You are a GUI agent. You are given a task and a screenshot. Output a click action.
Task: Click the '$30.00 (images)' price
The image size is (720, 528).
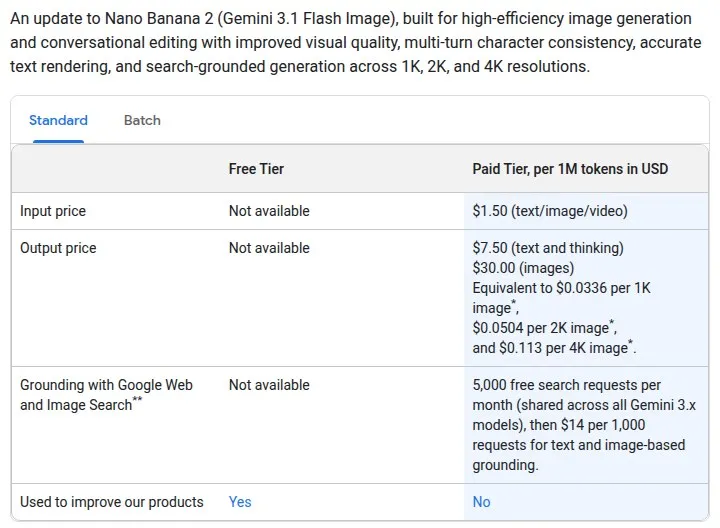(x=523, y=268)
